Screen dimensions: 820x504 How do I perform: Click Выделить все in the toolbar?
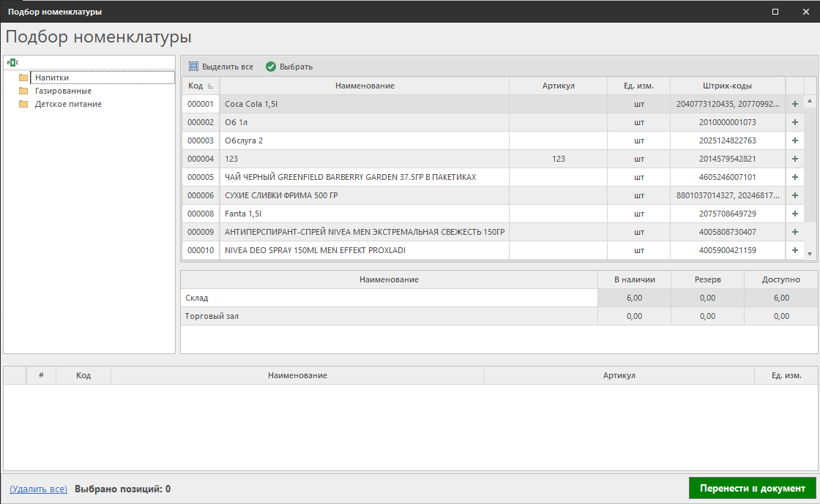click(221, 67)
